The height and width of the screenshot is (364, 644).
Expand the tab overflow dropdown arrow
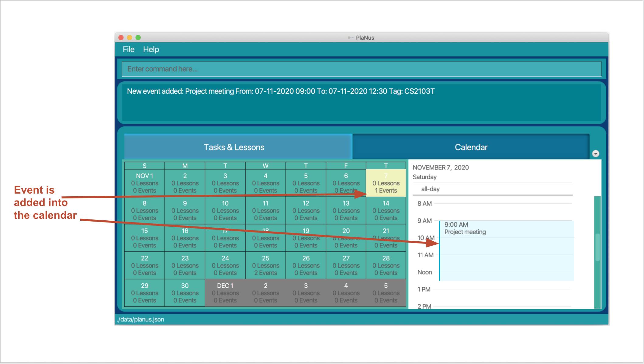coord(596,154)
